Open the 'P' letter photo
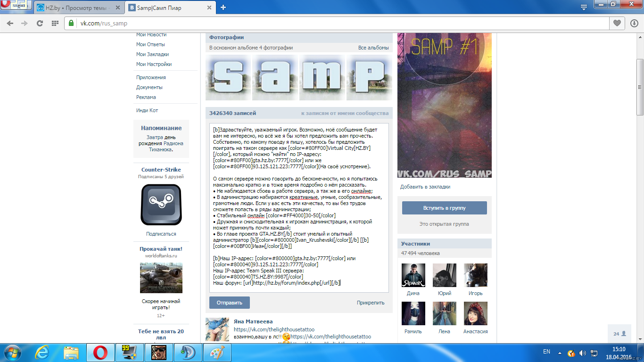644x362 pixels. tap(370, 78)
